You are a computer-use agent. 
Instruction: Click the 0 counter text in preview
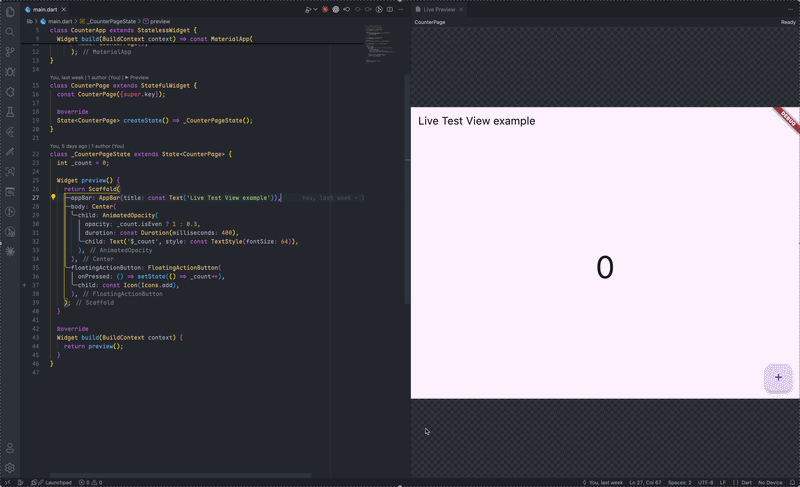(x=605, y=267)
